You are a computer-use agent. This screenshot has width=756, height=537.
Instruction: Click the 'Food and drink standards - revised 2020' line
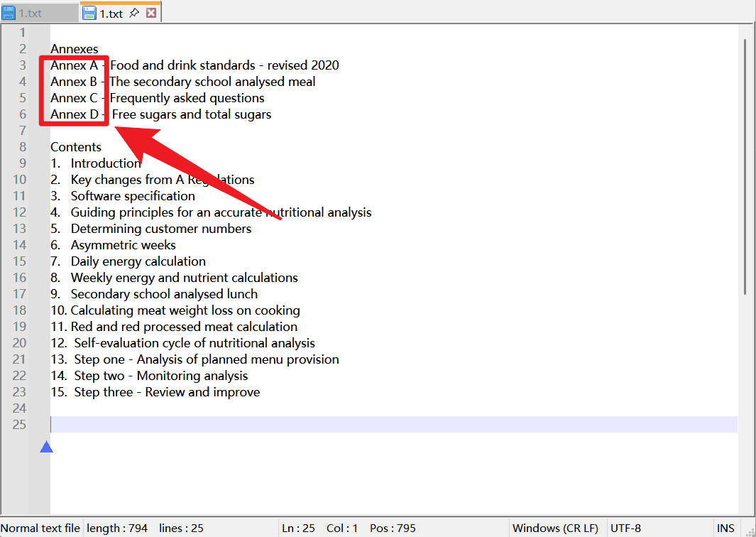pos(225,65)
